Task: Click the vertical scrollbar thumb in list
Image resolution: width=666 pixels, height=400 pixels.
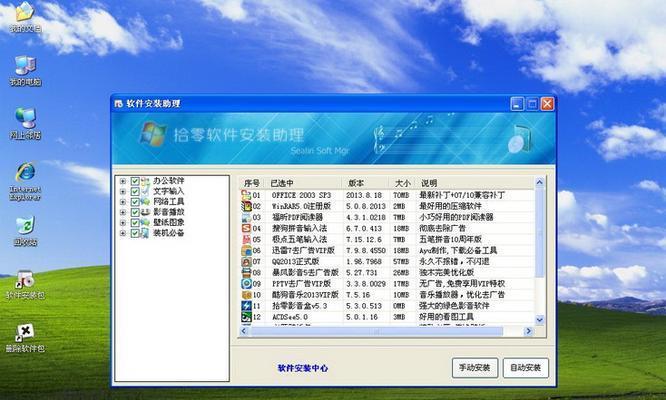Action: pyautogui.click(x=539, y=233)
